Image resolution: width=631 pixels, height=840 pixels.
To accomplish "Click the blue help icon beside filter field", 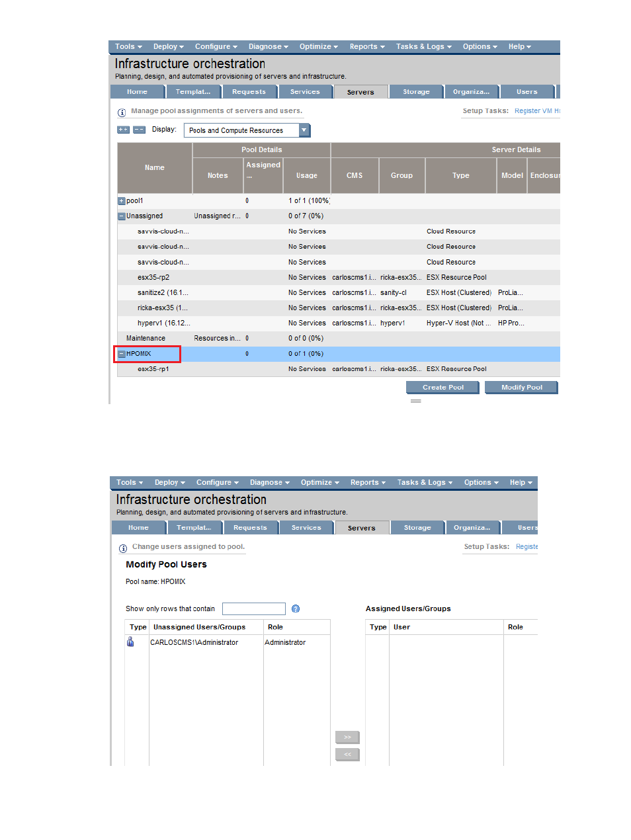I will (x=296, y=609).
